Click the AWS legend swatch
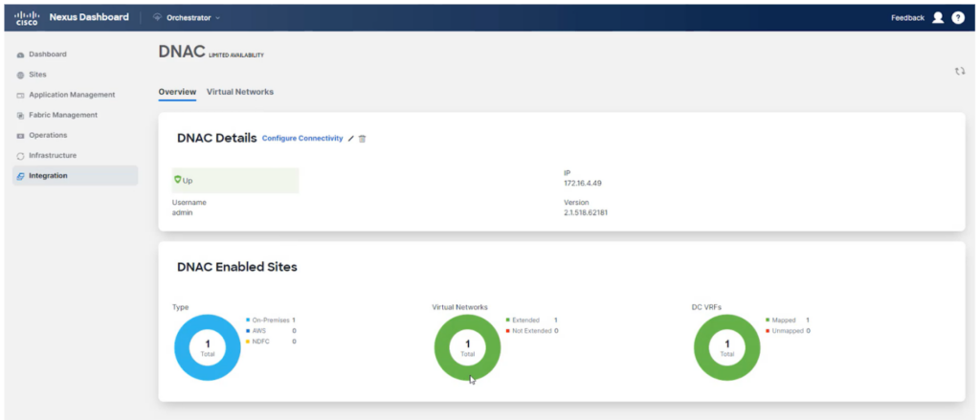The image size is (980, 420). click(x=248, y=331)
